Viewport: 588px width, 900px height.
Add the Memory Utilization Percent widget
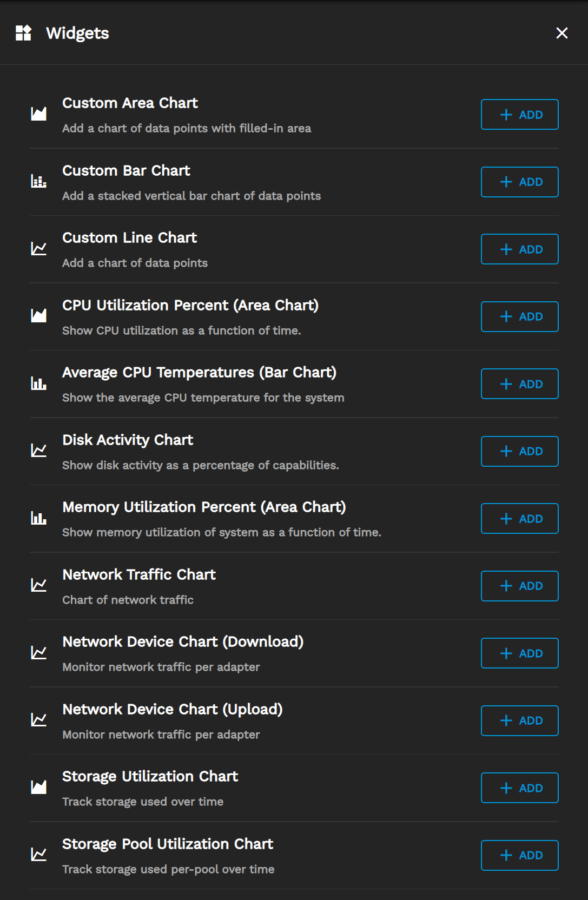[x=519, y=519]
